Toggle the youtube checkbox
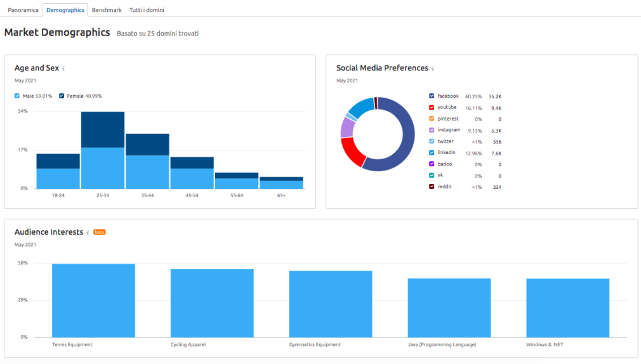The width and height of the screenshot is (641, 364). point(432,107)
